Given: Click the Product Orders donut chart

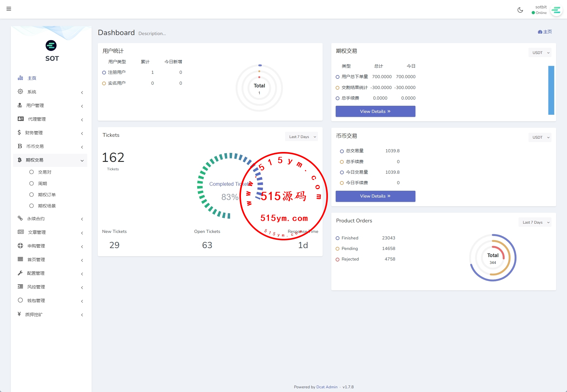Looking at the screenshot, I should [493, 258].
